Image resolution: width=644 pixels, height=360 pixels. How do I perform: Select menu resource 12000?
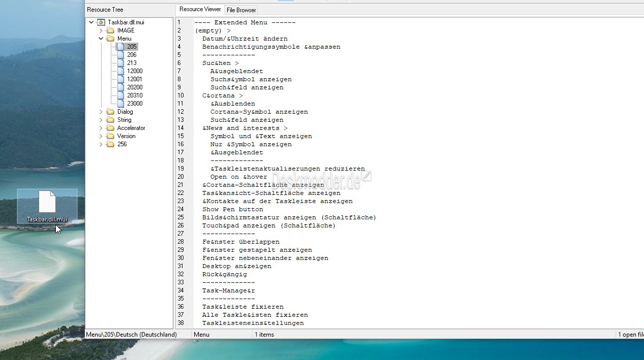coord(134,71)
